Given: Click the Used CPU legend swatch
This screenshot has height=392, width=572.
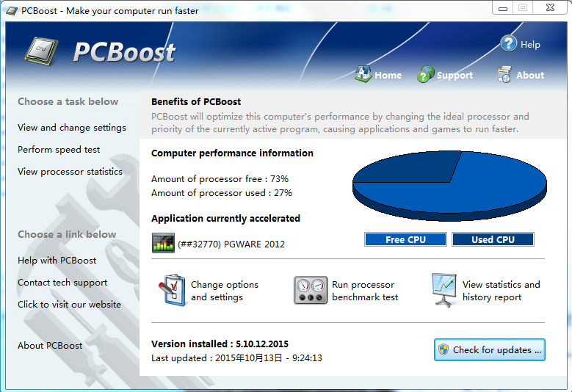Looking at the screenshot, I should click(493, 239).
